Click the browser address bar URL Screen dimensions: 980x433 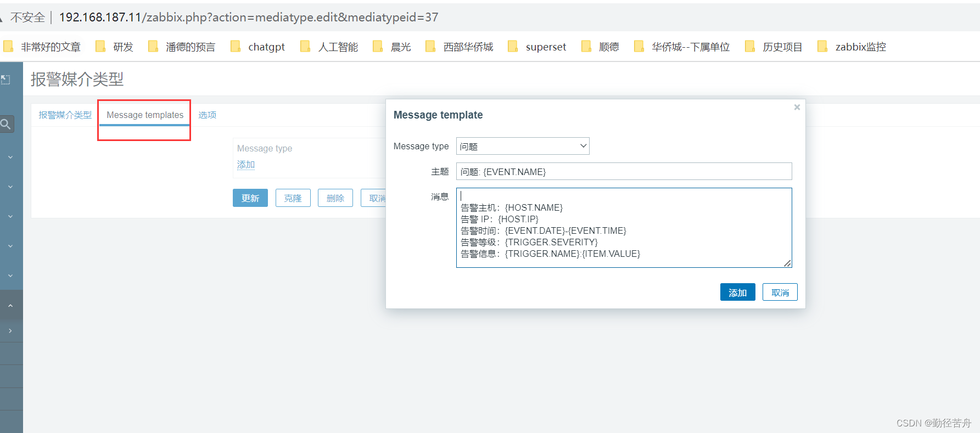click(x=249, y=17)
